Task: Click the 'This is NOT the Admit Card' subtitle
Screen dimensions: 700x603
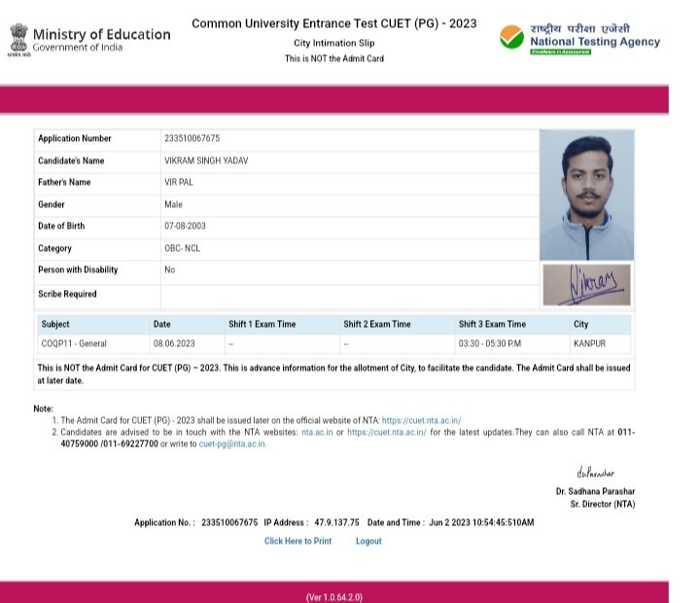Action: coord(334,58)
